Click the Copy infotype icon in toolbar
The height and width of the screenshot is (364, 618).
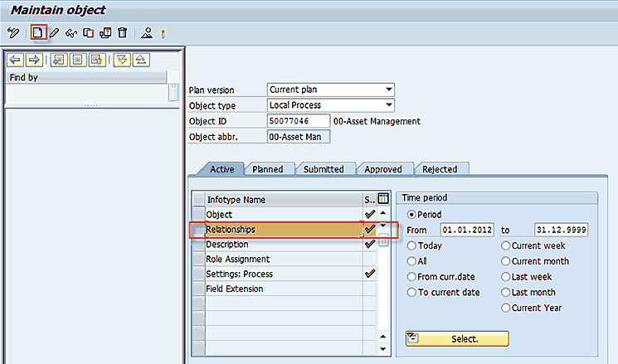pyautogui.click(x=88, y=33)
